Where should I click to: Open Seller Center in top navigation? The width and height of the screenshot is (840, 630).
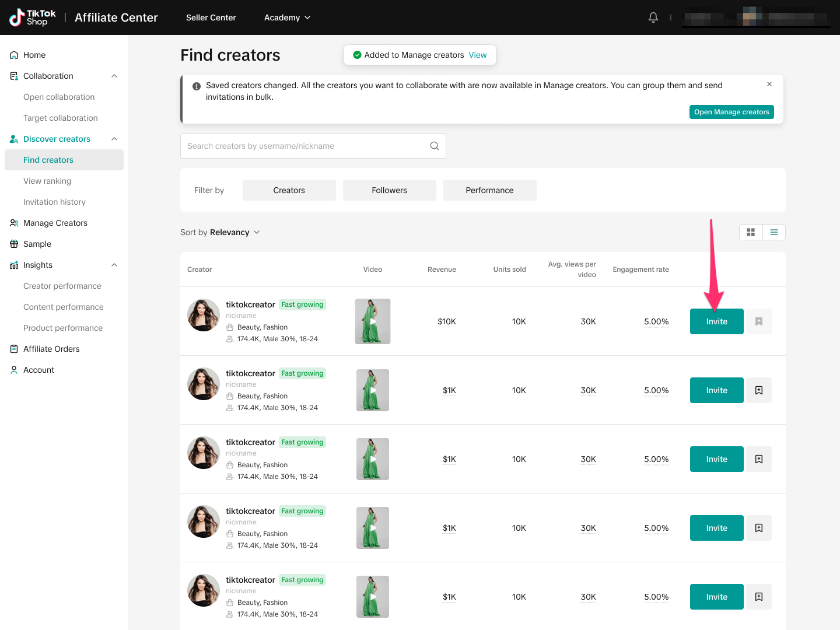point(211,17)
